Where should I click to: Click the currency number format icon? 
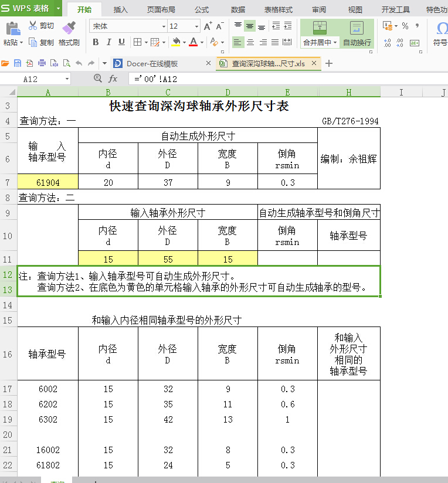click(x=388, y=26)
